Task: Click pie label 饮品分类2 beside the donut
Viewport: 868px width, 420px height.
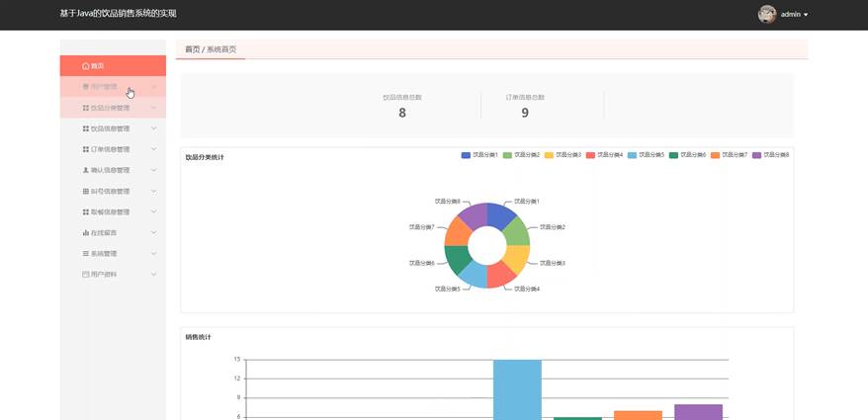Action: 553,227
